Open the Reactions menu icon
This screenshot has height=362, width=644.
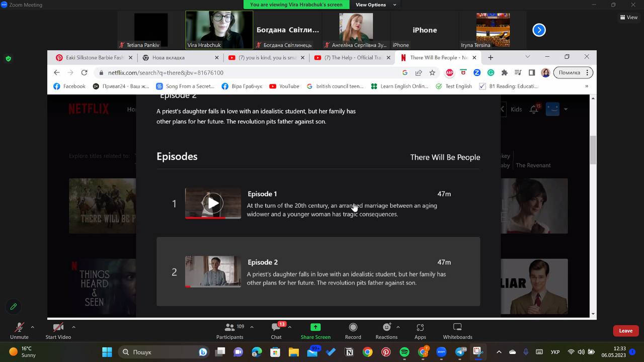coord(386,327)
